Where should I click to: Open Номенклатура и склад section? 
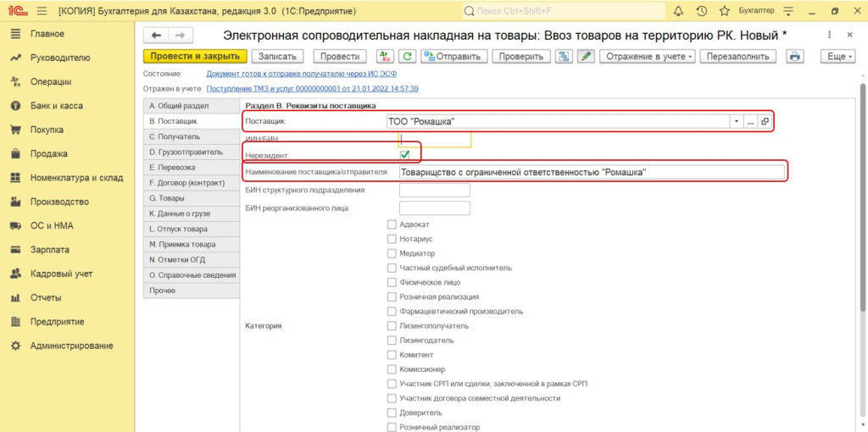(76, 178)
